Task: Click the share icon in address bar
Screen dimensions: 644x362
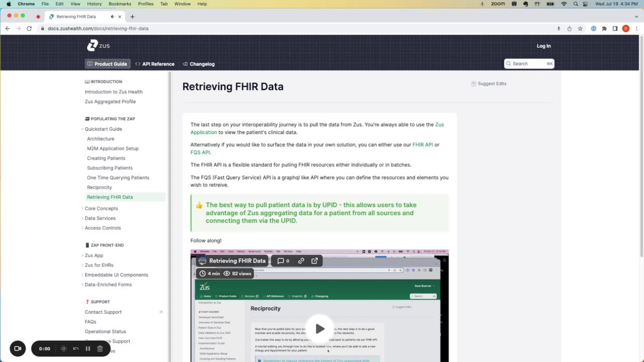Action: [569, 29]
